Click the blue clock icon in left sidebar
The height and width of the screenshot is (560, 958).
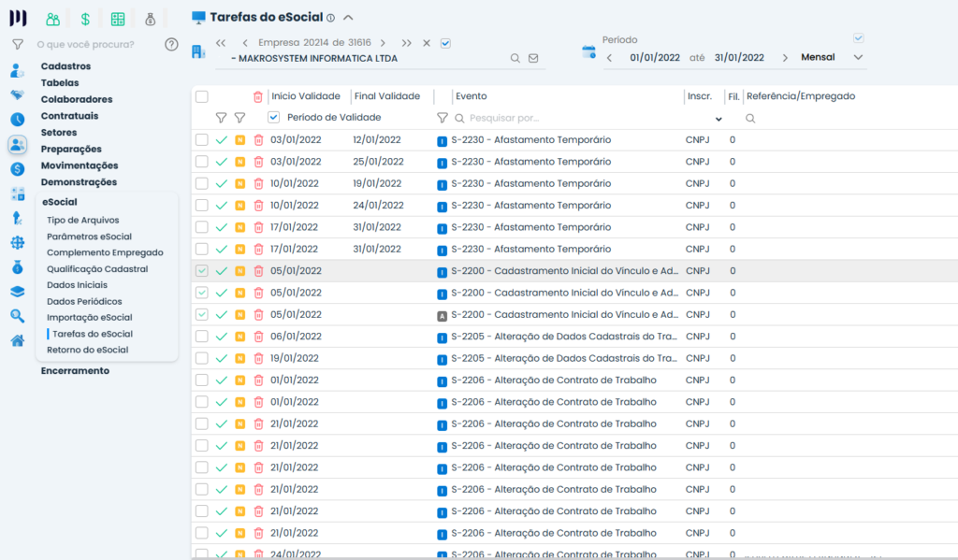pyautogui.click(x=17, y=120)
